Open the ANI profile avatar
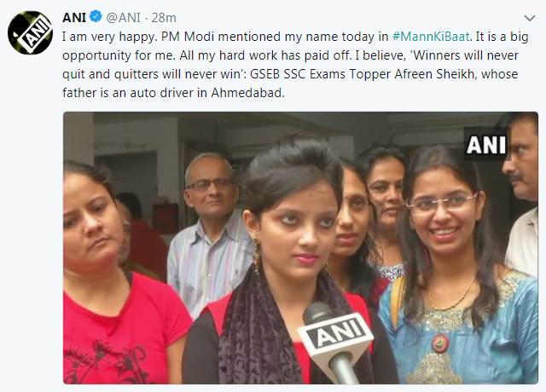The width and height of the screenshot is (546, 392). coord(30,32)
